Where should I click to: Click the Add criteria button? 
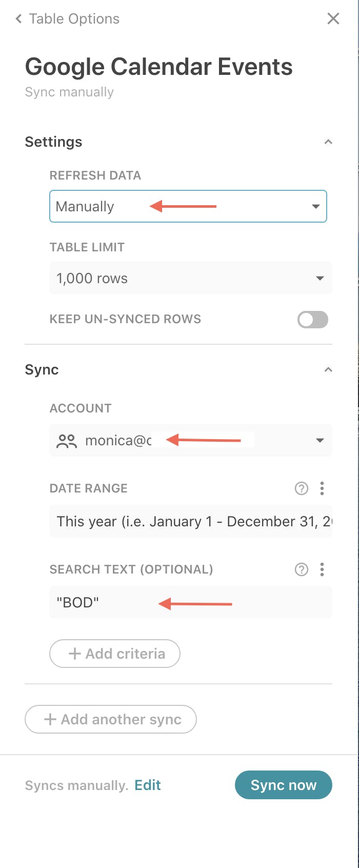tap(115, 654)
